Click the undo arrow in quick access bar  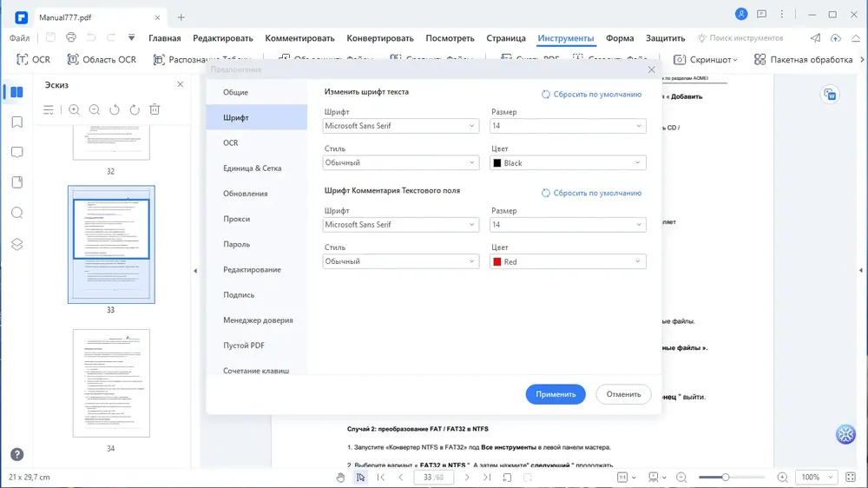[91, 37]
